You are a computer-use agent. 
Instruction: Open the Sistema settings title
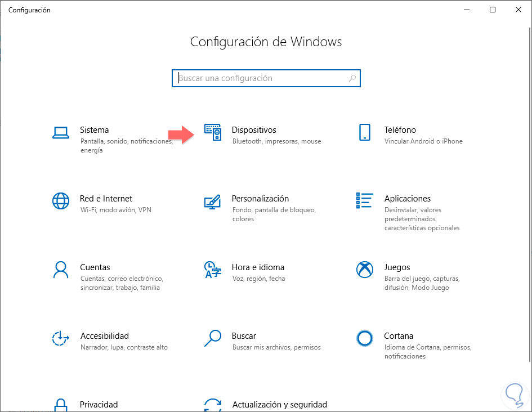[95, 130]
